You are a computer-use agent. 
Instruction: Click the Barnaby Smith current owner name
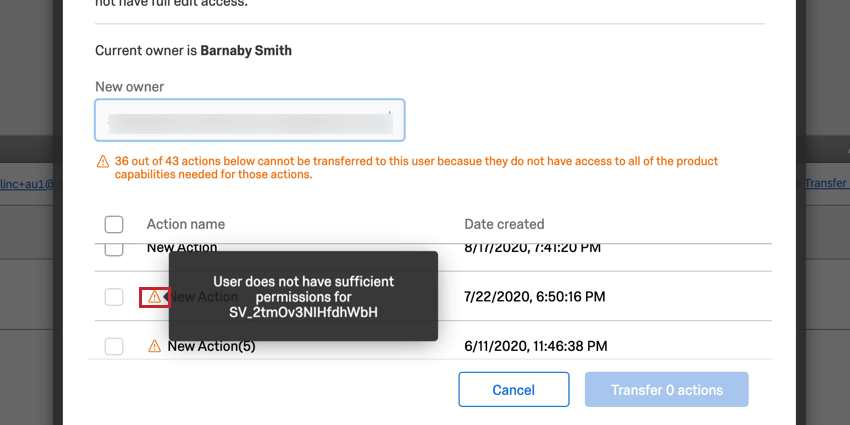[x=246, y=51]
